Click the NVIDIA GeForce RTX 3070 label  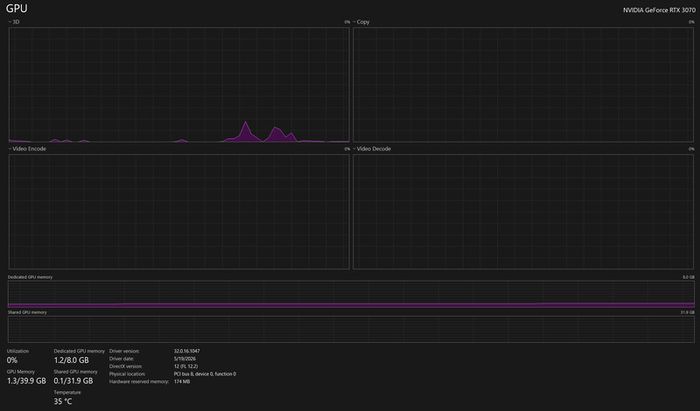(659, 10)
